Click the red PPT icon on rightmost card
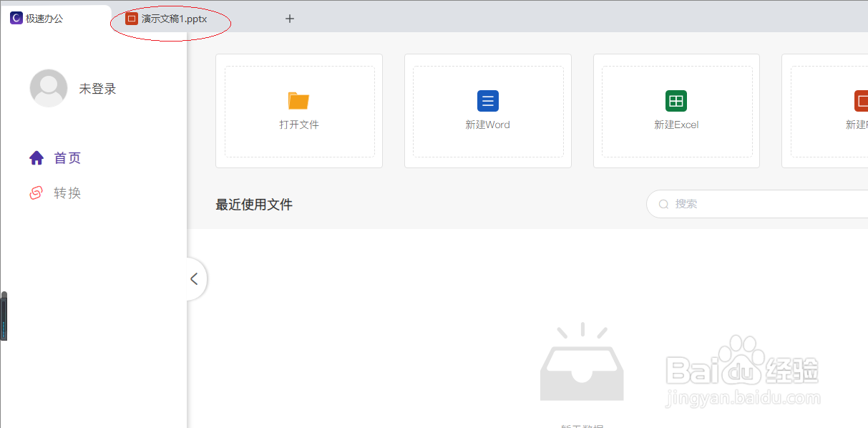 [x=862, y=101]
